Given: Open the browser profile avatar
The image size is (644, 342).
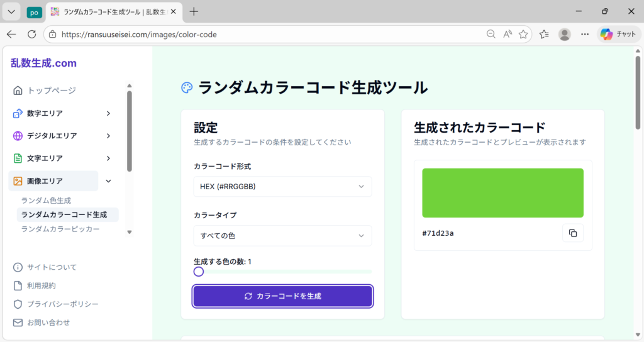Looking at the screenshot, I should (565, 35).
